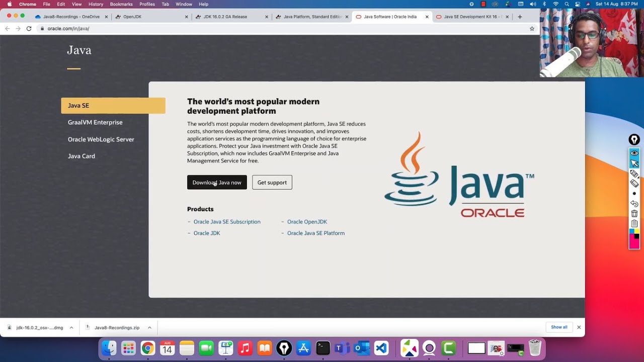Open the Oracle OpenJDK link

307,222
